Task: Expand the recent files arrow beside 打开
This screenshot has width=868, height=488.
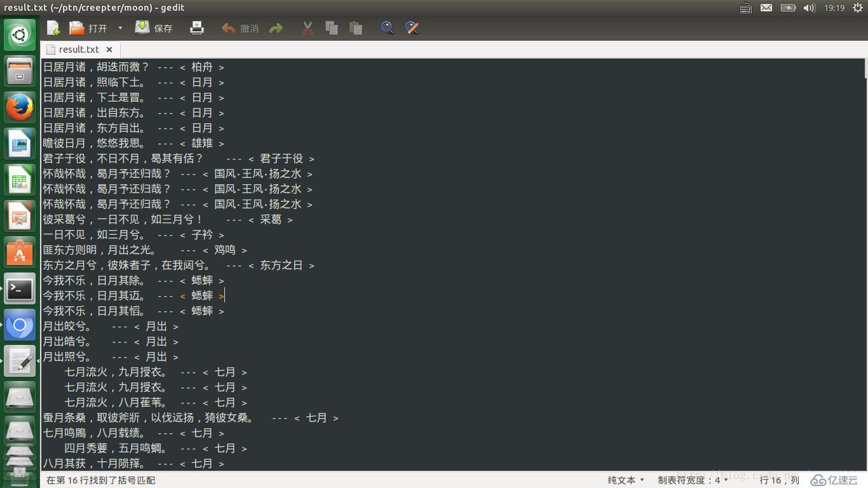Action: coord(120,28)
